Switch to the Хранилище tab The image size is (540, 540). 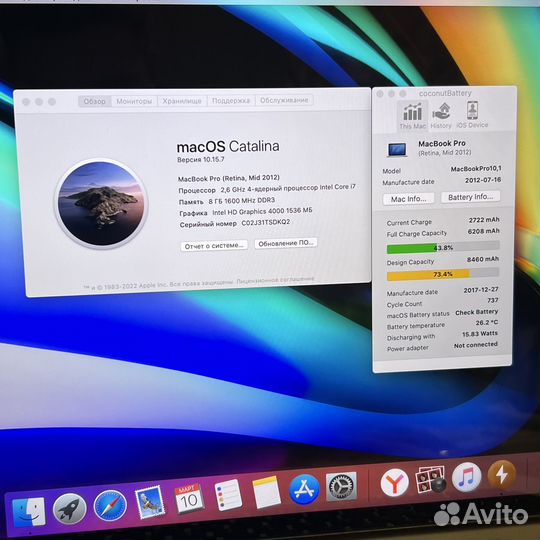pyautogui.click(x=182, y=101)
